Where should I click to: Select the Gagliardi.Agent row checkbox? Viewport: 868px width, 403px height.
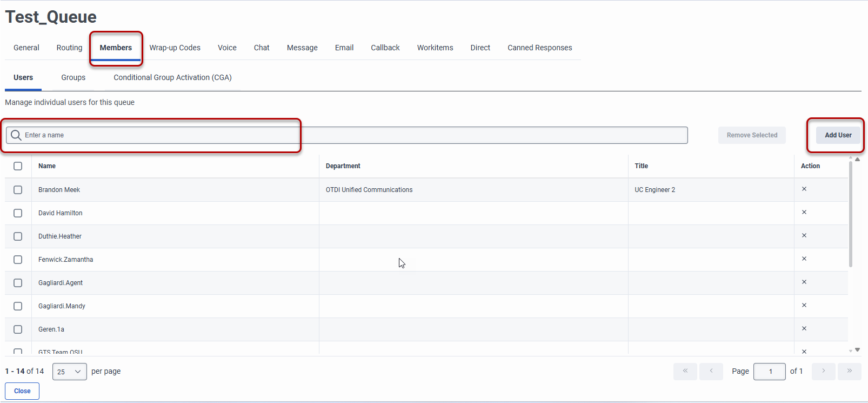click(x=18, y=283)
